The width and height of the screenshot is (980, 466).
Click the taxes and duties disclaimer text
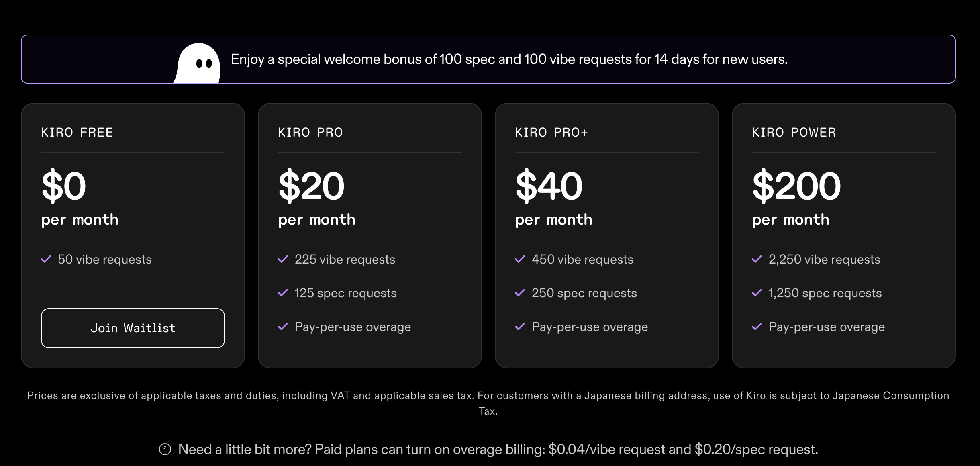click(488, 396)
